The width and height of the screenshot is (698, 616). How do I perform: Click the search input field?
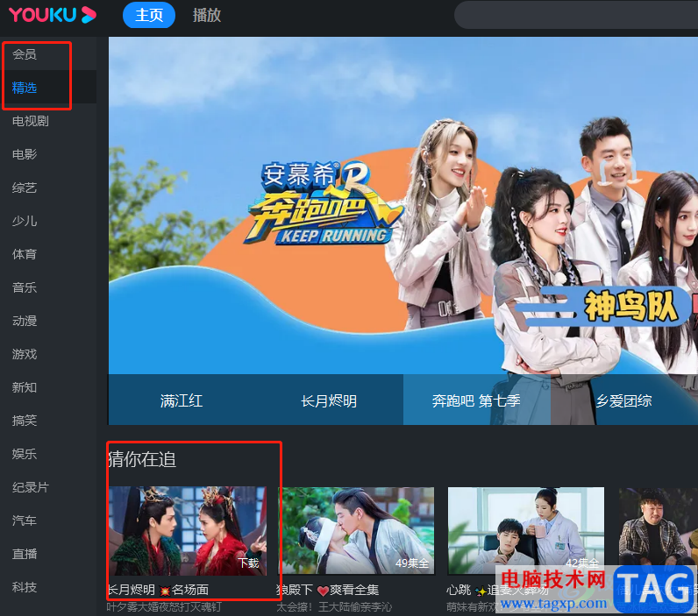pyautogui.click(x=576, y=15)
